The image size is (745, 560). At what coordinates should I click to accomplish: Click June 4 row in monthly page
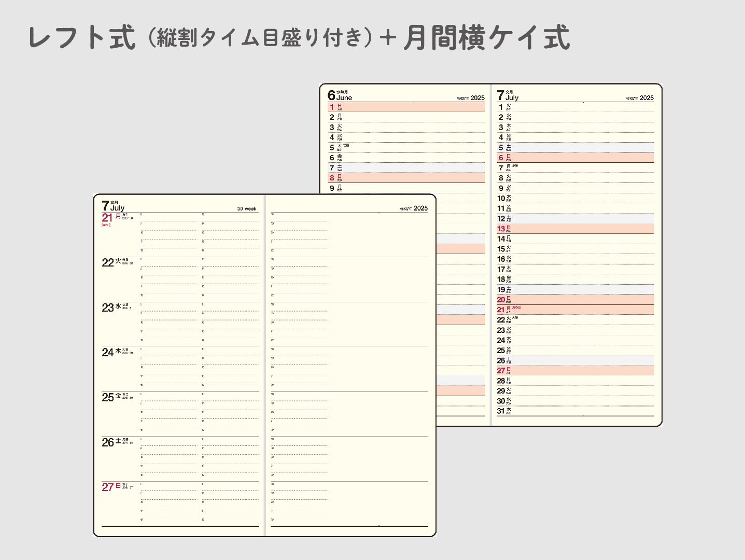[x=406, y=137]
